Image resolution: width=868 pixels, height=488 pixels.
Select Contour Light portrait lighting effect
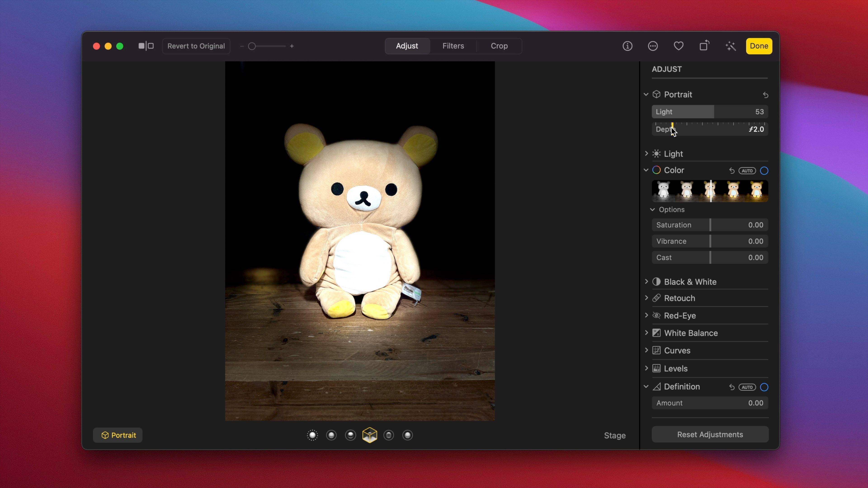tap(350, 435)
